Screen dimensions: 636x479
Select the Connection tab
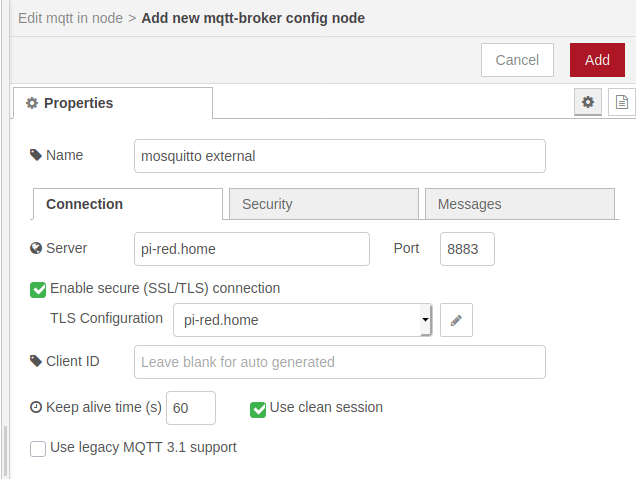coord(128,204)
